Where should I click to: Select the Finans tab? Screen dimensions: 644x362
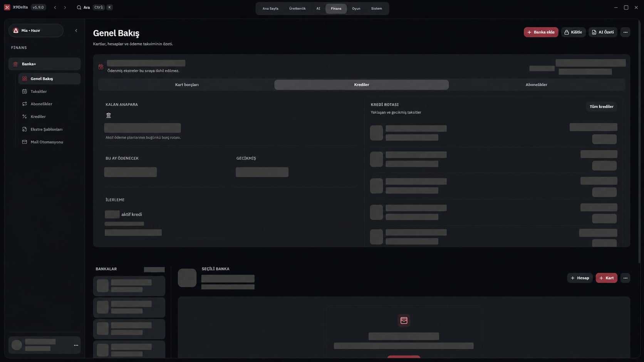[x=336, y=8]
